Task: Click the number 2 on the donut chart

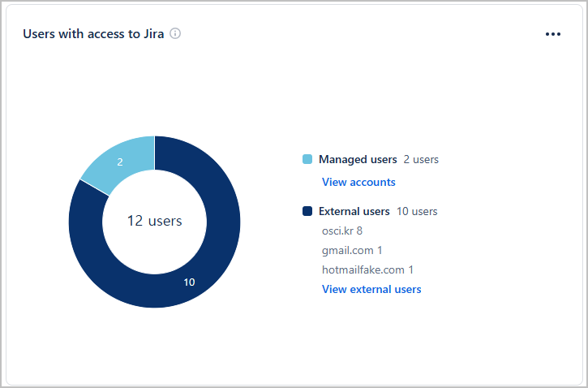Action: [x=120, y=162]
